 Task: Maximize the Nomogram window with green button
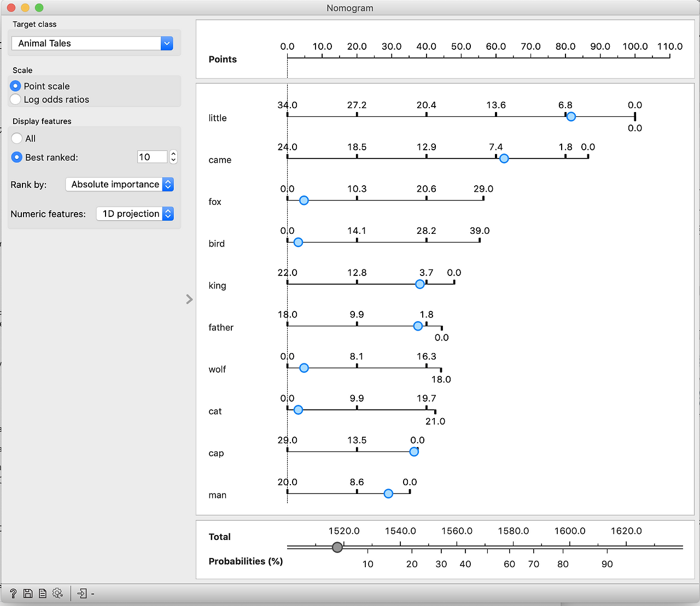click(39, 8)
